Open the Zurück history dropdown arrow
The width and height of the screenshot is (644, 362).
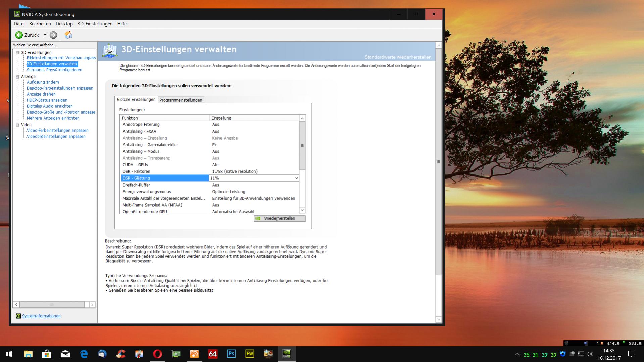pos(45,35)
